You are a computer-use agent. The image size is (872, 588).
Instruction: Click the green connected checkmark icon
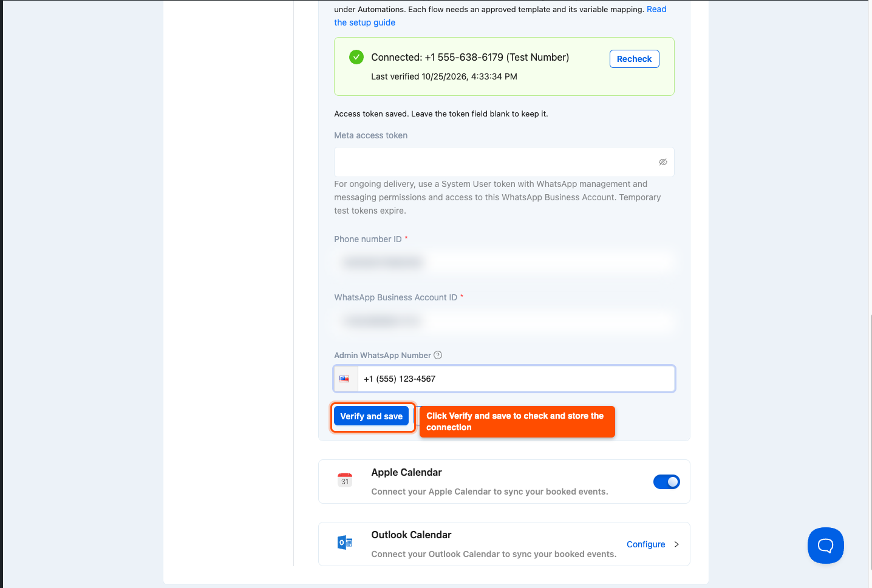pyautogui.click(x=356, y=57)
